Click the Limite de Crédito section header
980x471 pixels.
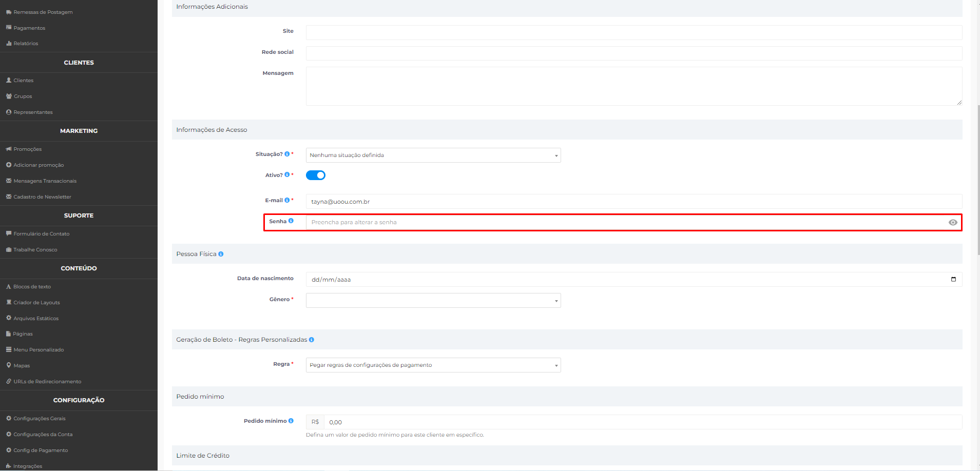coord(567,456)
